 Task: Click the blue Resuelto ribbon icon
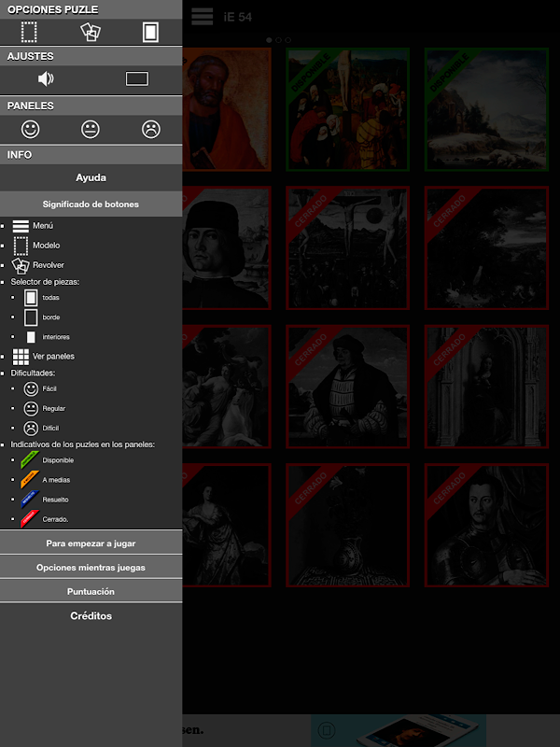point(30,500)
